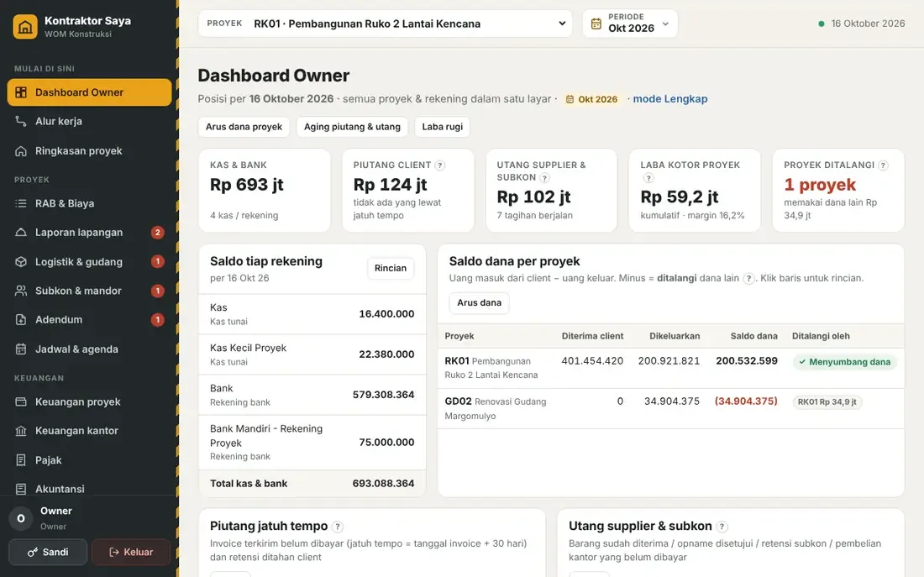Open the Laporan lapangan menu item
Viewport: 924px width, 577px height.
(90, 232)
